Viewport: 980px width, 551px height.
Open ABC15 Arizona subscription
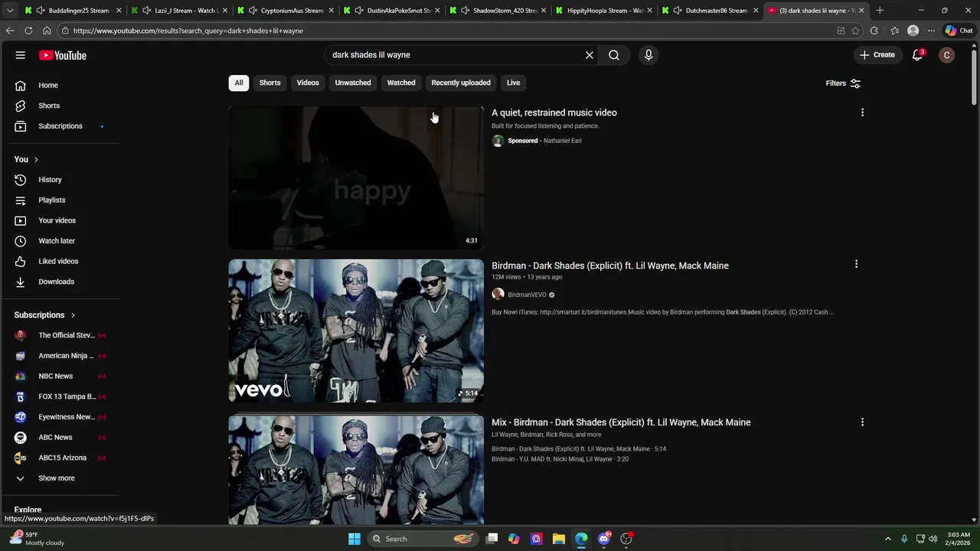click(61, 458)
